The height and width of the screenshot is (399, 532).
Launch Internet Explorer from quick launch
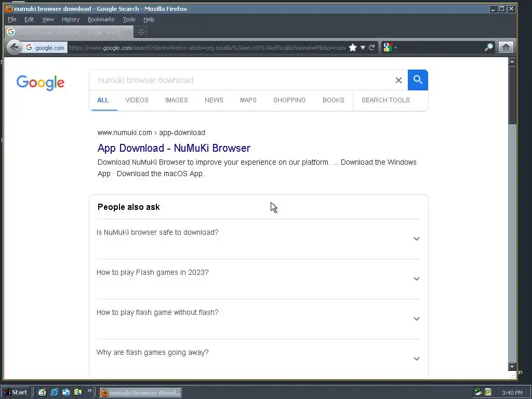pos(54,393)
